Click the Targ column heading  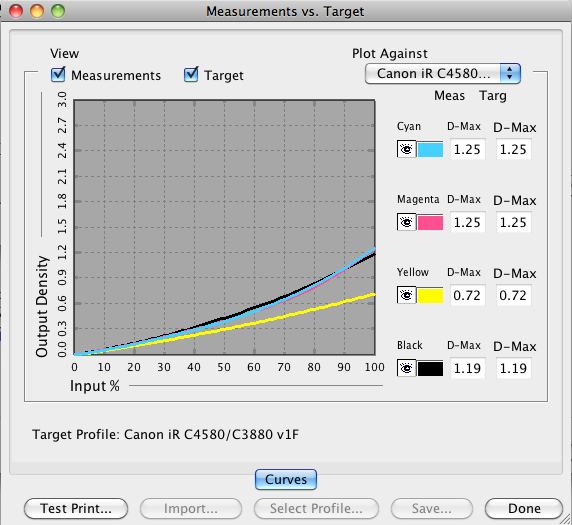[493, 96]
